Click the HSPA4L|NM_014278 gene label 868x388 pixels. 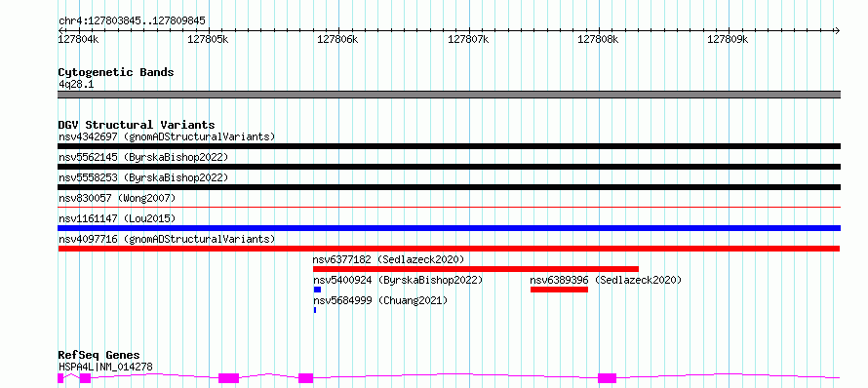point(105,367)
